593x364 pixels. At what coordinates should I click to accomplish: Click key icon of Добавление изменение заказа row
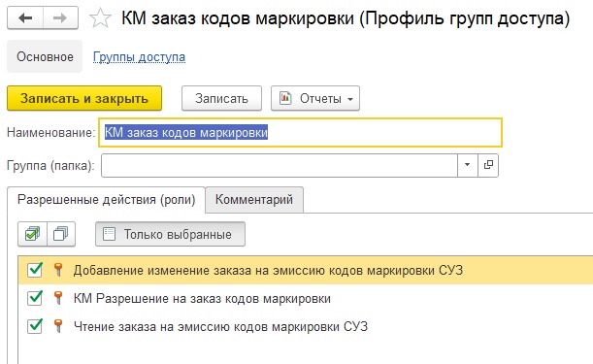(x=58, y=270)
